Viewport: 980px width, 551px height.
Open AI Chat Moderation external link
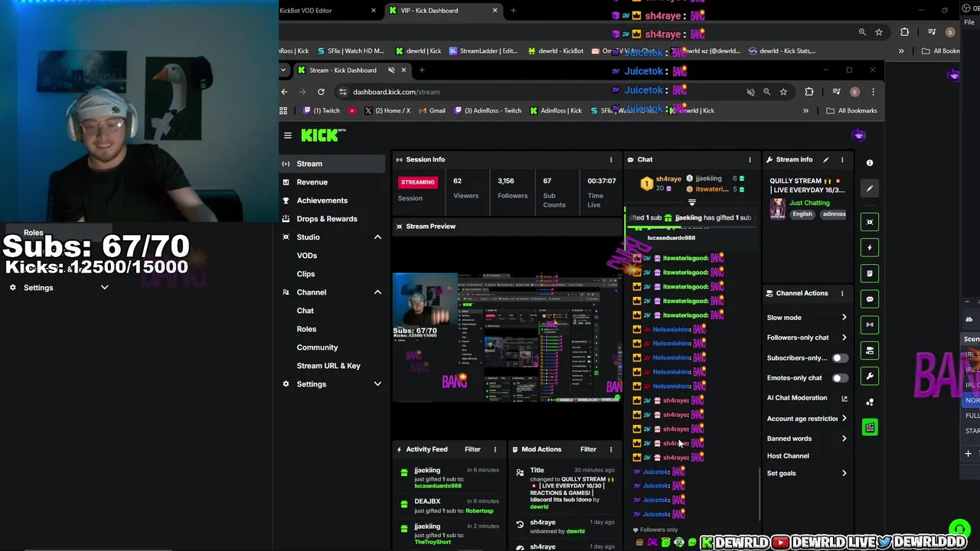pyautogui.click(x=844, y=398)
